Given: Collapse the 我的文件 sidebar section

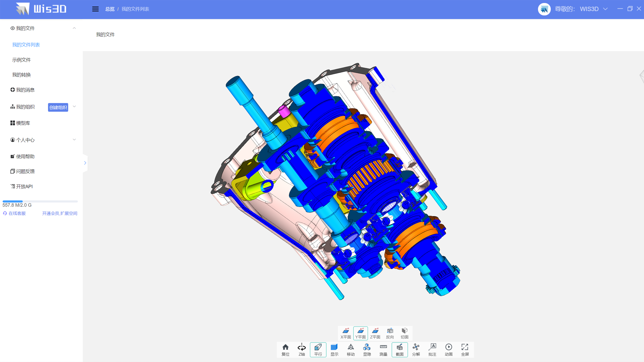Looking at the screenshot, I should [x=74, y=28].
